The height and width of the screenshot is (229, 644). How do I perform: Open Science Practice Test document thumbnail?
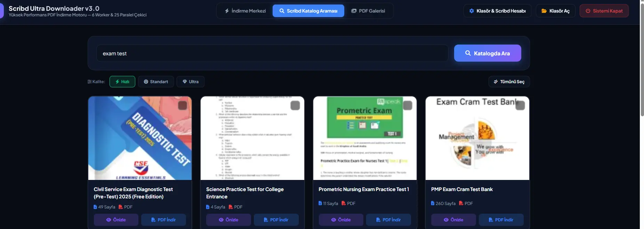coord(252,138)
